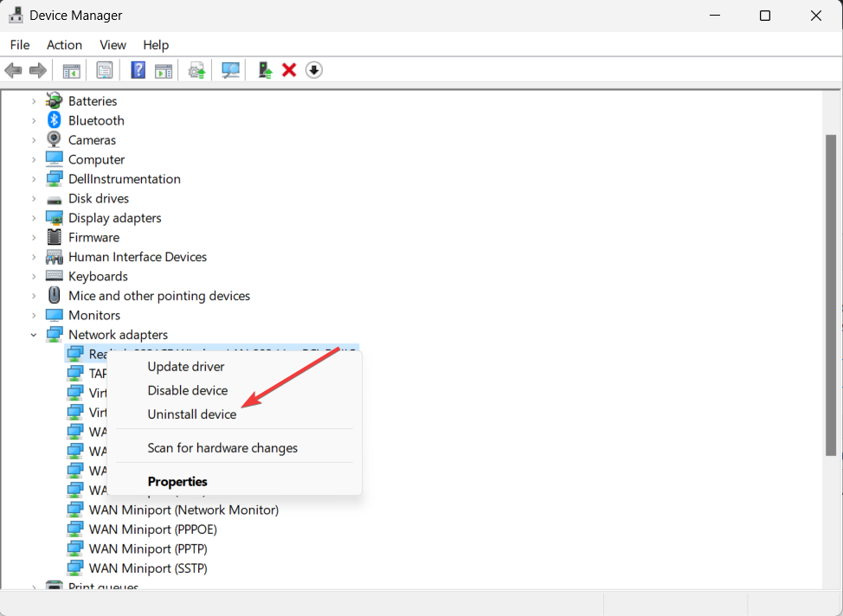Image resolution: width=843 pixels, height=616 pixels.
Task: Click the Forward arrow toolbar icon
Action: pos(37,70)
